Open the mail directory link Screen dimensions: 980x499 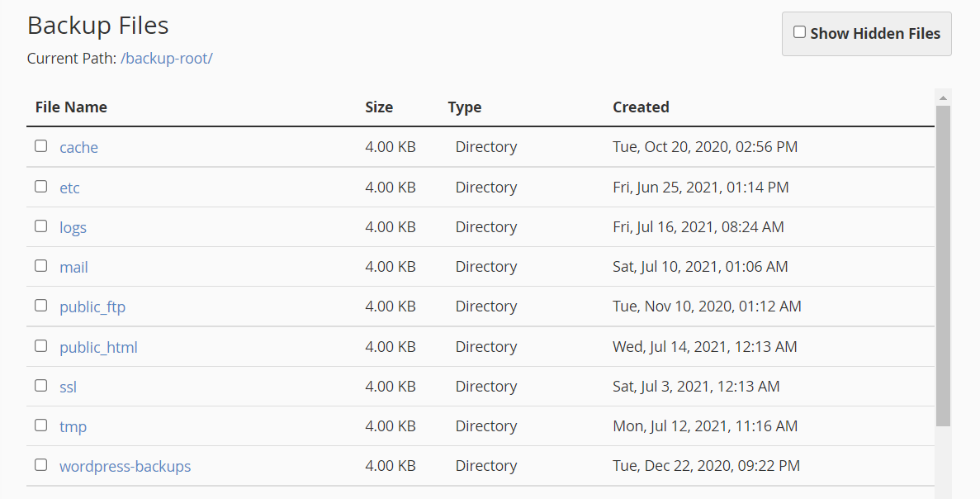(x=73, y=267)
